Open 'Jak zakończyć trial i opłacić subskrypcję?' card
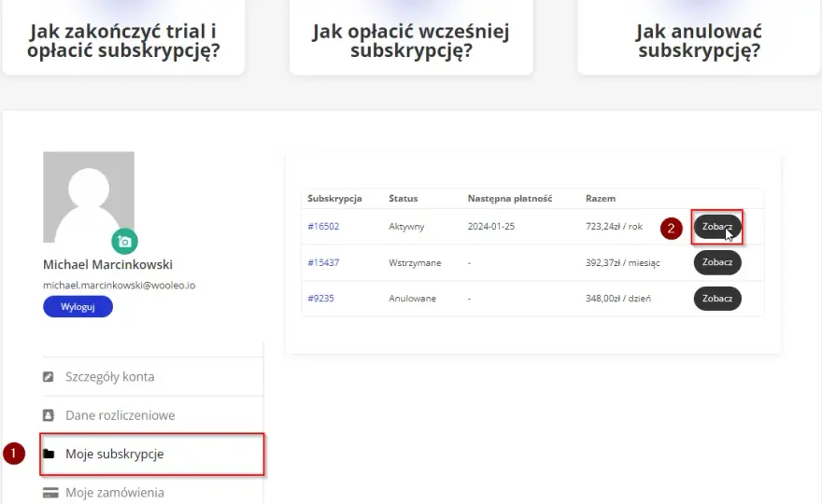Image resolution: width=822 pixels, height=504 pixels. 123,37
